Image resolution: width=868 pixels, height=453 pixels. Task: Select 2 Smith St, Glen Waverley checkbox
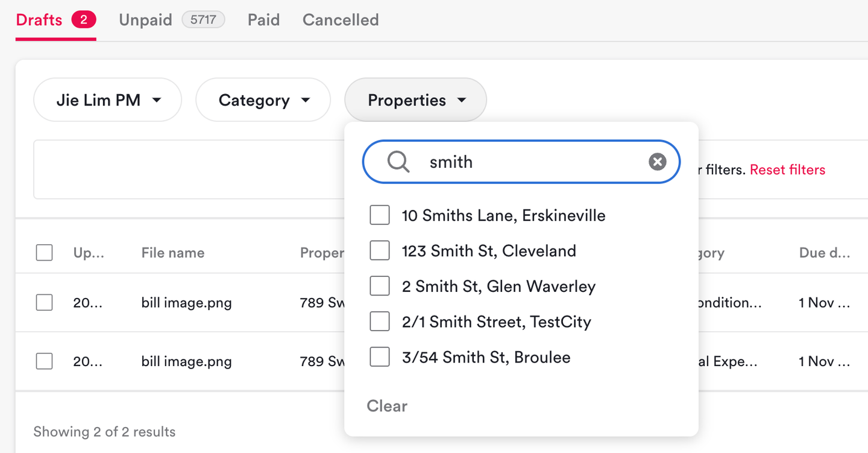(x=380, y=287)
